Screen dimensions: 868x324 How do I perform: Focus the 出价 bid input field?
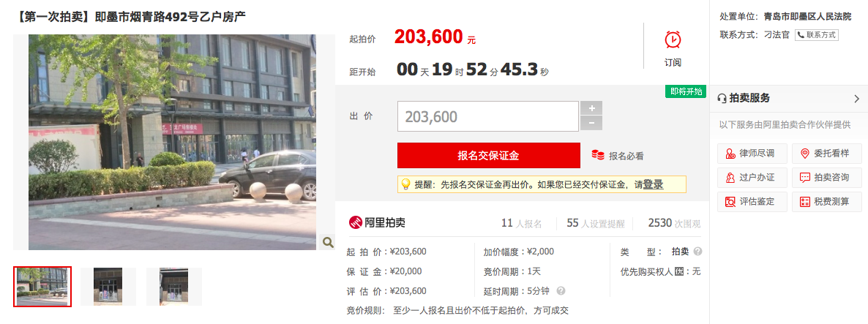[x=487, y=116]
